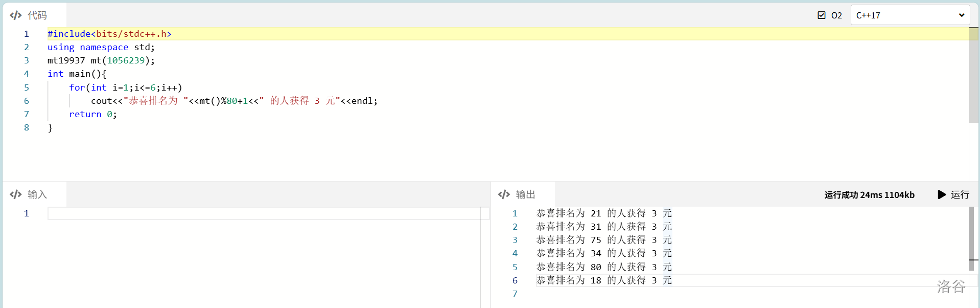Click the dropdown chevron beside C++17
980x308 pixels.
pos(961,15)
